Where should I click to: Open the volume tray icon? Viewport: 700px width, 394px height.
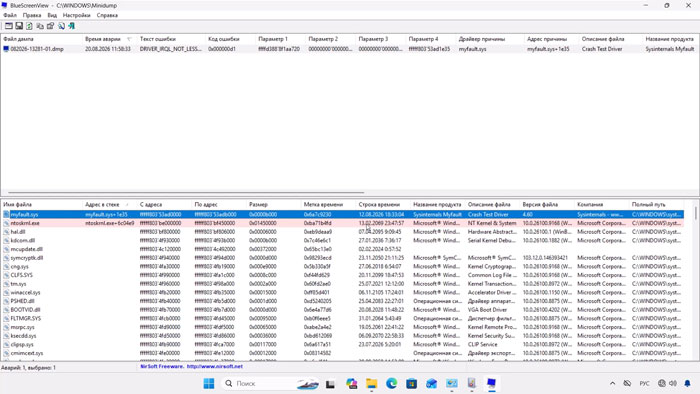[x=673, y=383]
